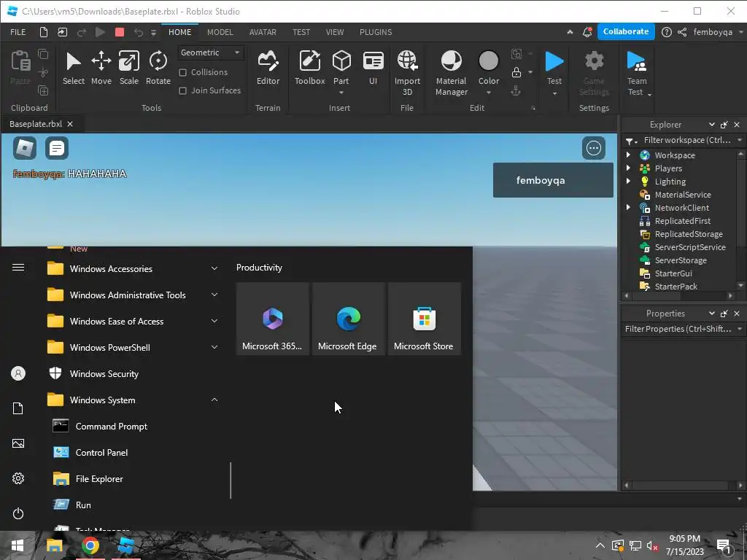This screenshot has width=747, height=560.
Task: Open the UI insert tool
Action: pyautogui.click(x=373, y=68)
